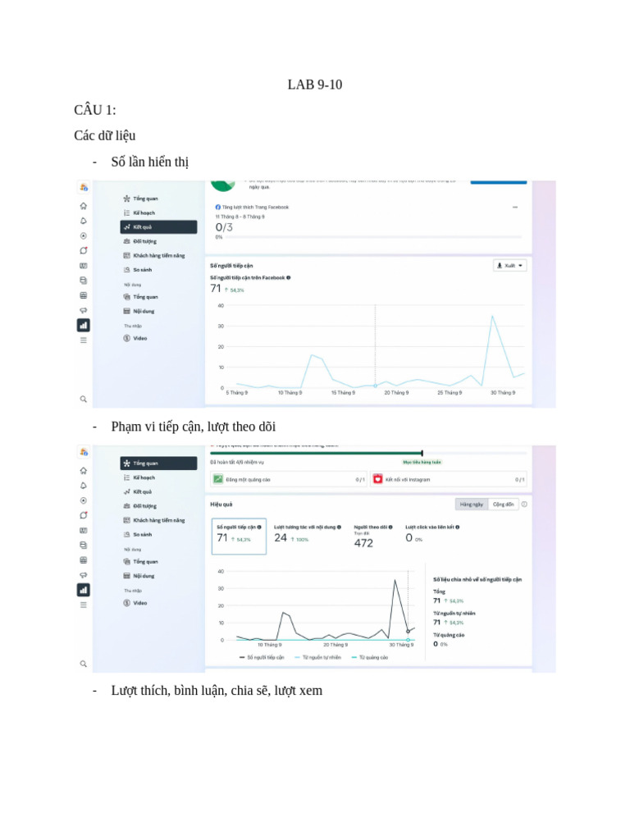Switch chart to Hàng ngày view

pos(471,504)
